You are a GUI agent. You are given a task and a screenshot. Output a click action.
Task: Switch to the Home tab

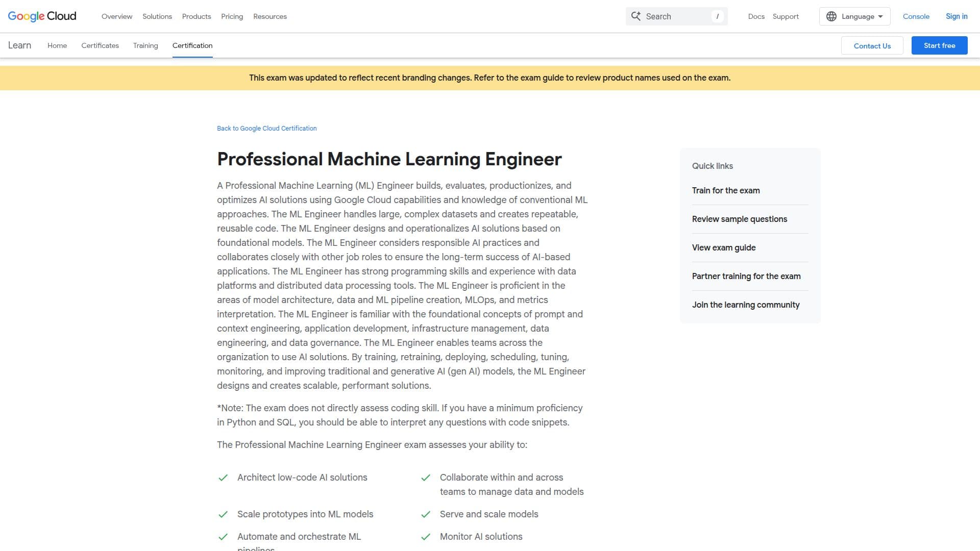pyautogui.click(x=57, y=45)
